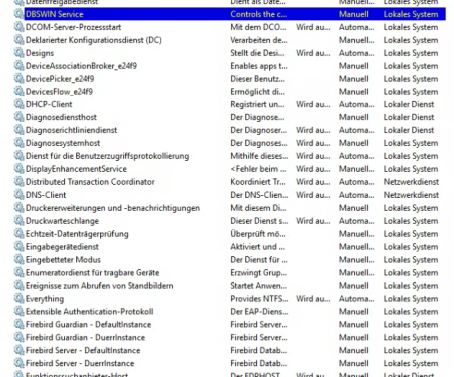Select the Druckererweiterungen und -benachrichtigungen service name
The width and height of the screenshot is (454, 377).
[x=113, y=208]
